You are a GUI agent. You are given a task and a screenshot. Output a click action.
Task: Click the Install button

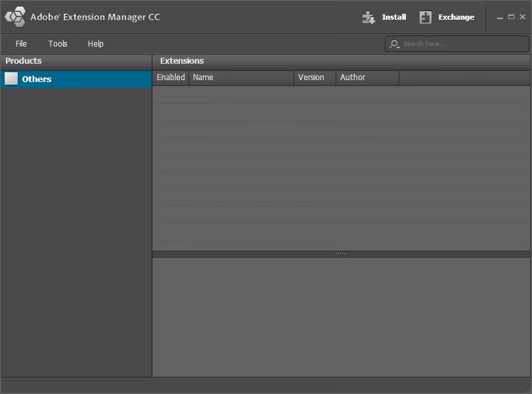[392, 17]
